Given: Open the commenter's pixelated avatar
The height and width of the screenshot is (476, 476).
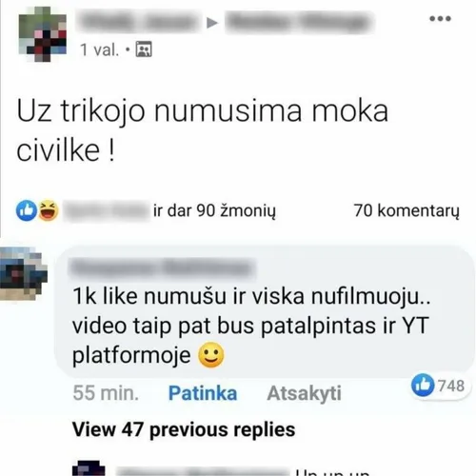Looking at the screenshot, I should 22,274.
